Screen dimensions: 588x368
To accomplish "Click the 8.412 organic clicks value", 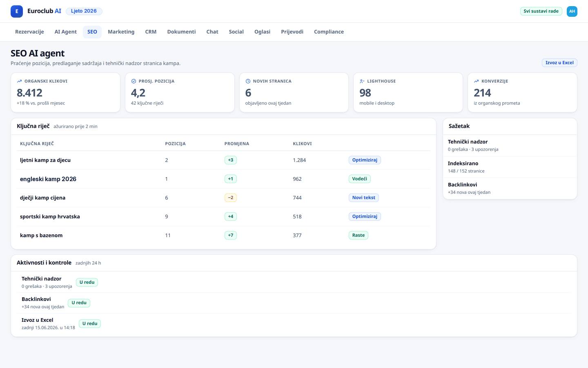I will [x=29, y=93].
